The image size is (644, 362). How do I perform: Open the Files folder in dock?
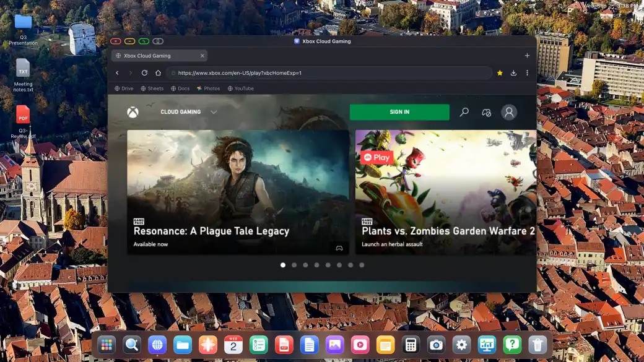pyautogui.click(x=183, y=345)
